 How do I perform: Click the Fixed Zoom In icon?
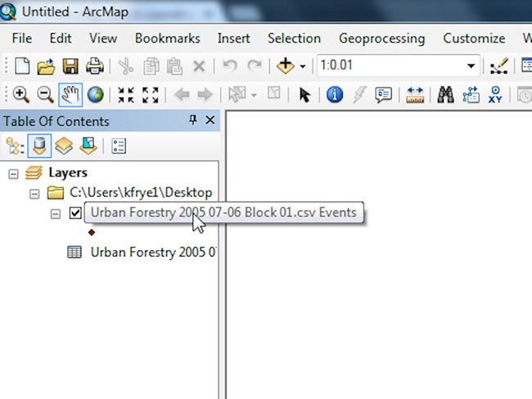pyautogui.click(x=126, y=95)
